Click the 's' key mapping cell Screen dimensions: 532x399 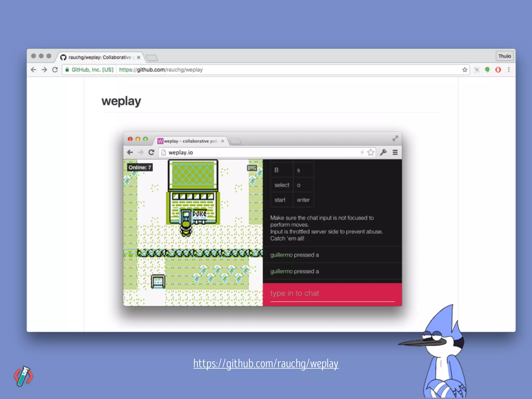(303, 170)
